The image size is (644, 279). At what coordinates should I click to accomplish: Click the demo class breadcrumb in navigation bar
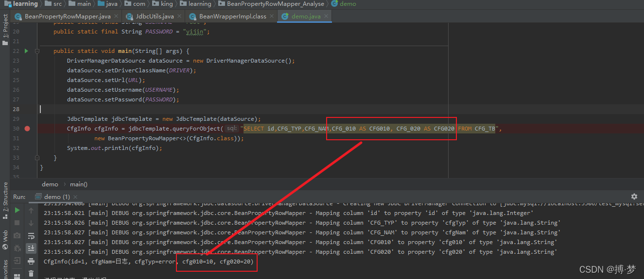pos(344,4)
